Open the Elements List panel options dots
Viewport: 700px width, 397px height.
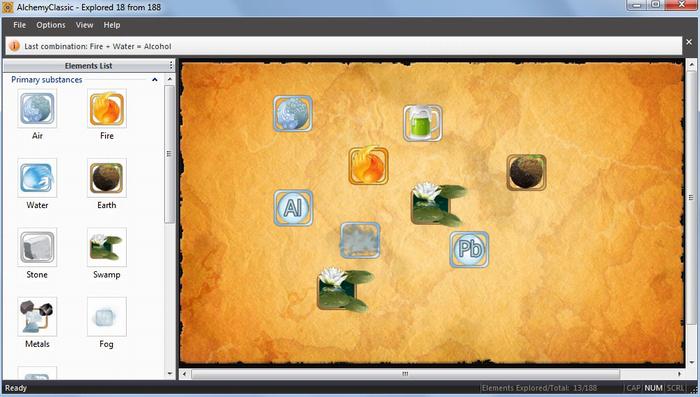point(171,66)
